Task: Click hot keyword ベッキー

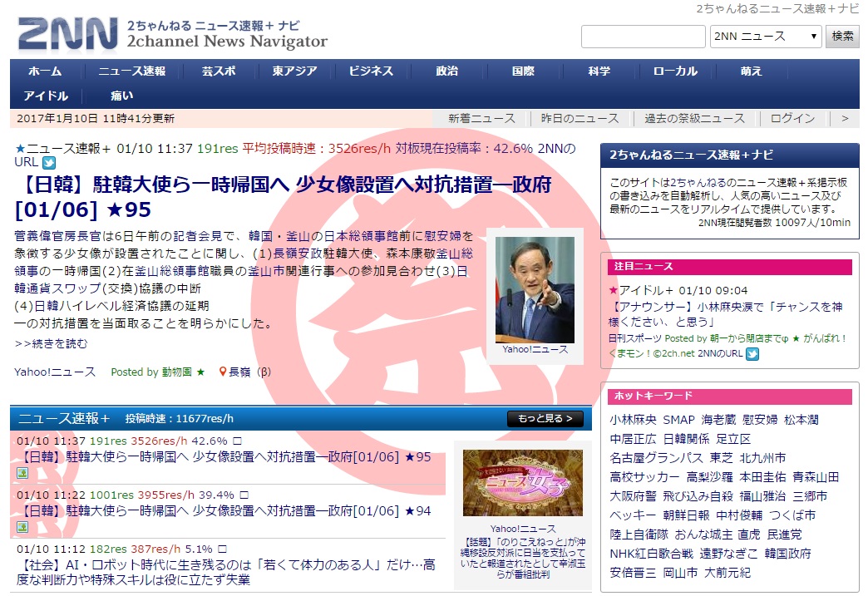Action: point(633,515)
